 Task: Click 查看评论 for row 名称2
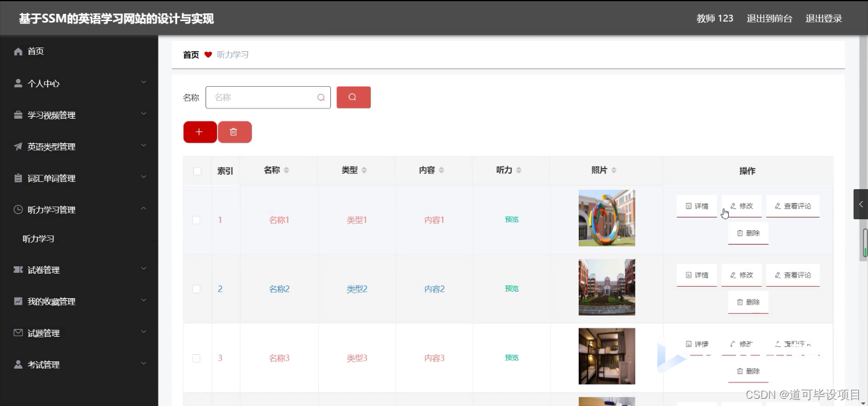coord(793,275)
